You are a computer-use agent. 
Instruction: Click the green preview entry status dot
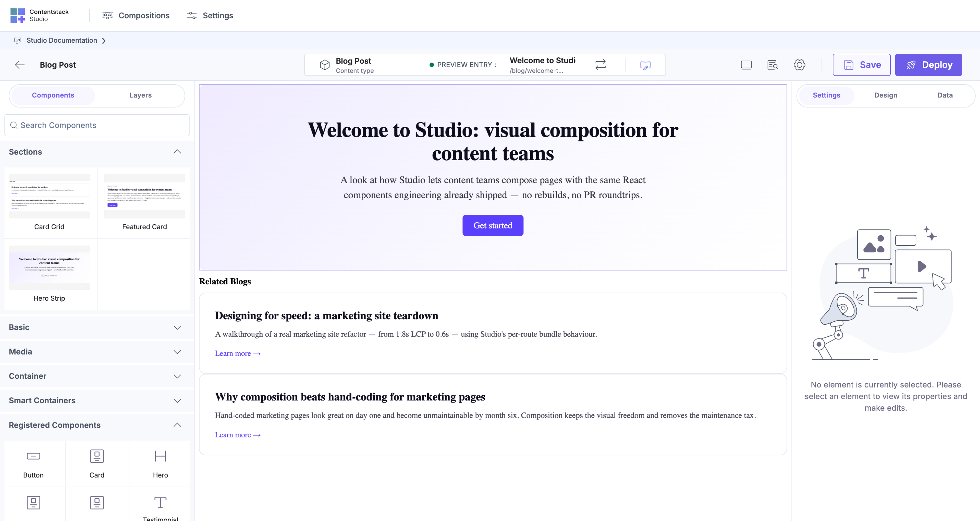click(431, 65)
